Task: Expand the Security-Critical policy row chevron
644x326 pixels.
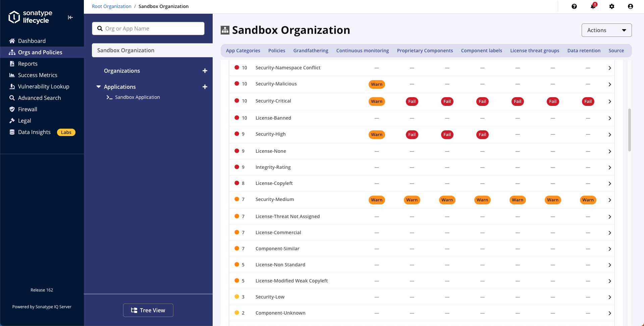Action: (x=609, y=102)
